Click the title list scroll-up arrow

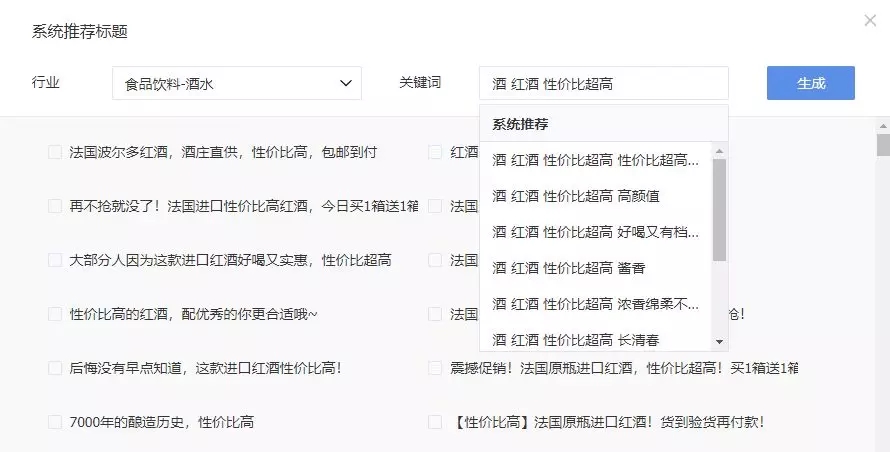[883, 126]
